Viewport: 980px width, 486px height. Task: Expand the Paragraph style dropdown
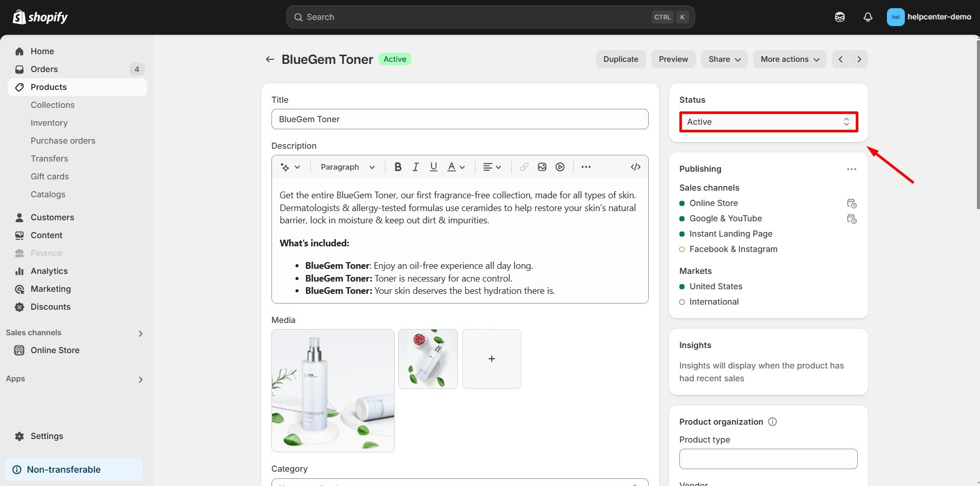coord(348,167)
